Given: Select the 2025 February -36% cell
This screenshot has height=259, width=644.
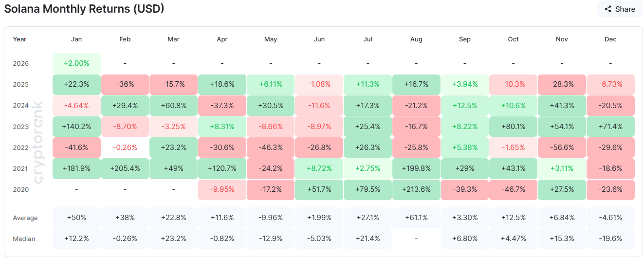Looking at the screenshot, I should [125, 84].
